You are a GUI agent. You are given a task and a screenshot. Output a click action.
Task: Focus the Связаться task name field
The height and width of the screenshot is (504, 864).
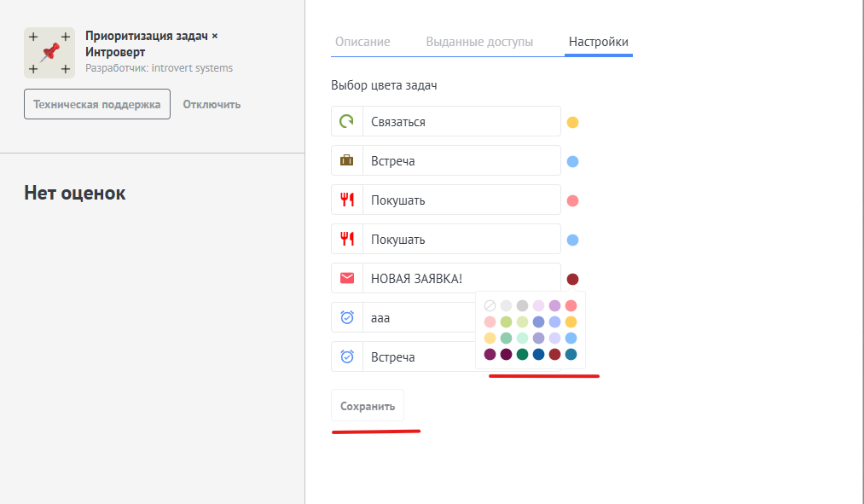pyautogui.click(x=461, y=121)
